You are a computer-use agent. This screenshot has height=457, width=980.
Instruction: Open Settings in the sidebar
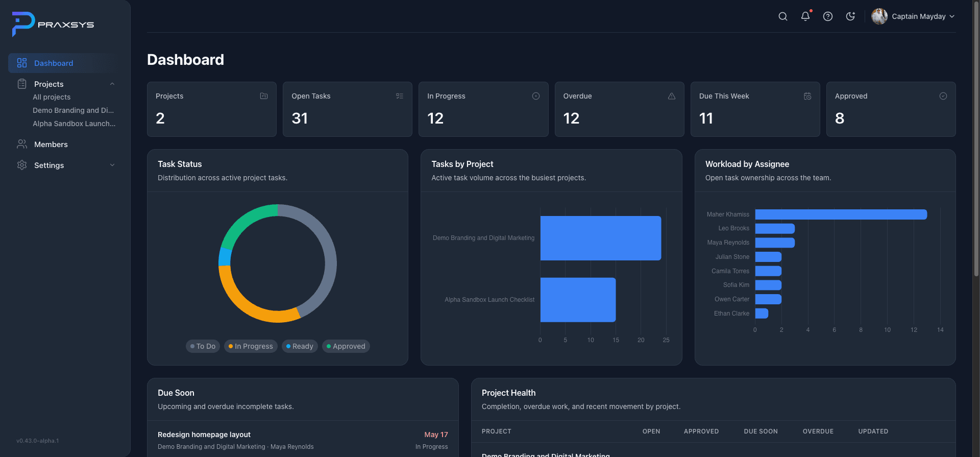coord(49,165)
